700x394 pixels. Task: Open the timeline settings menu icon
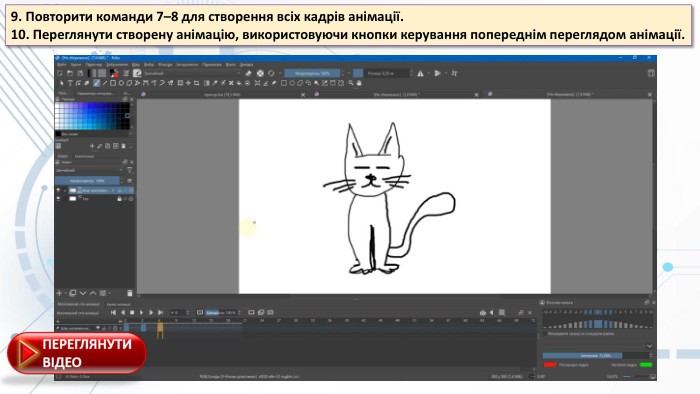coord(502,312)
